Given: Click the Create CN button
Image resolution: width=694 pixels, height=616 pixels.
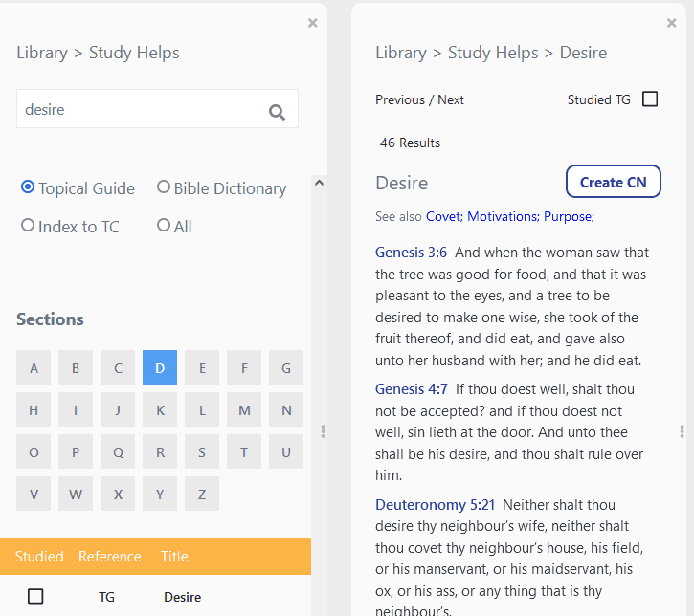Looking at the screenshot, I should click(613, 182).
